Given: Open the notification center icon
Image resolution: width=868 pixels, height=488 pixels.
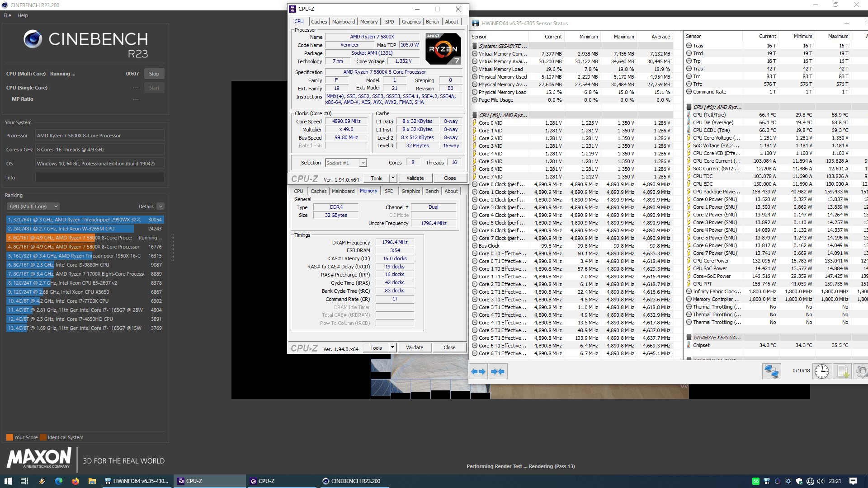Looking at the screenshot, I should pos(853,481).
